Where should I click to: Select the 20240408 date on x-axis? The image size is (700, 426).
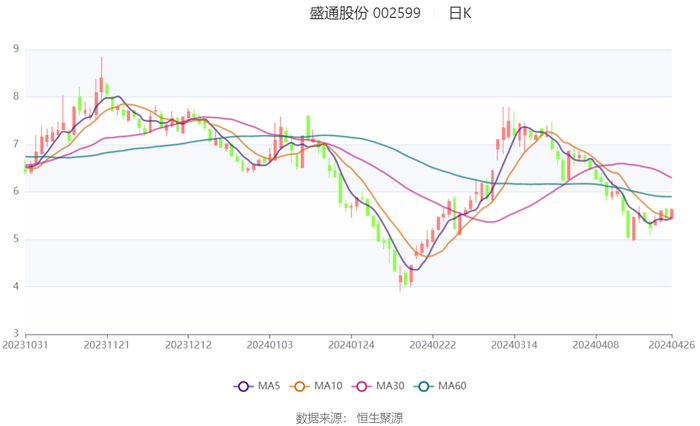pyautogui.click(x=595, y=344)
